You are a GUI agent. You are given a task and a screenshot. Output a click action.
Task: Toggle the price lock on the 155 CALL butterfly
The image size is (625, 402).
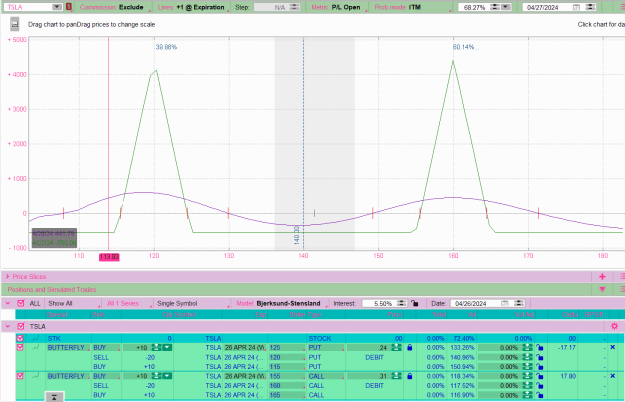pos(409,376)
